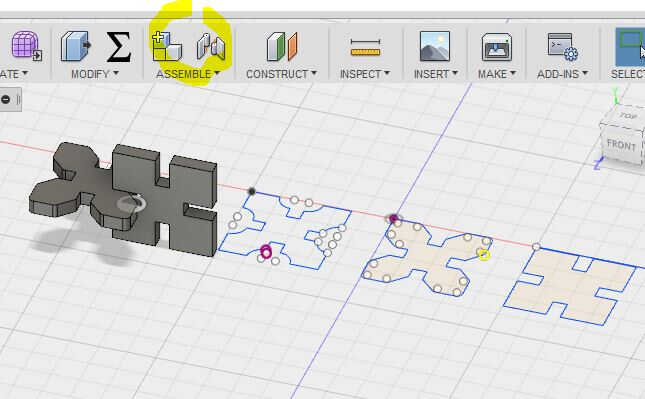
Task: Open the CREATE dropdown menu at left edge
Action: click(14, 74)
